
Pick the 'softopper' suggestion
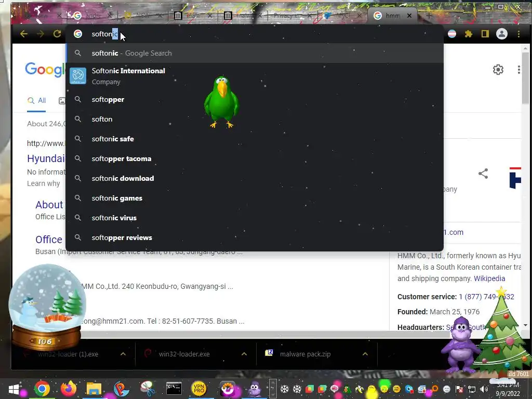click(255, 99)
